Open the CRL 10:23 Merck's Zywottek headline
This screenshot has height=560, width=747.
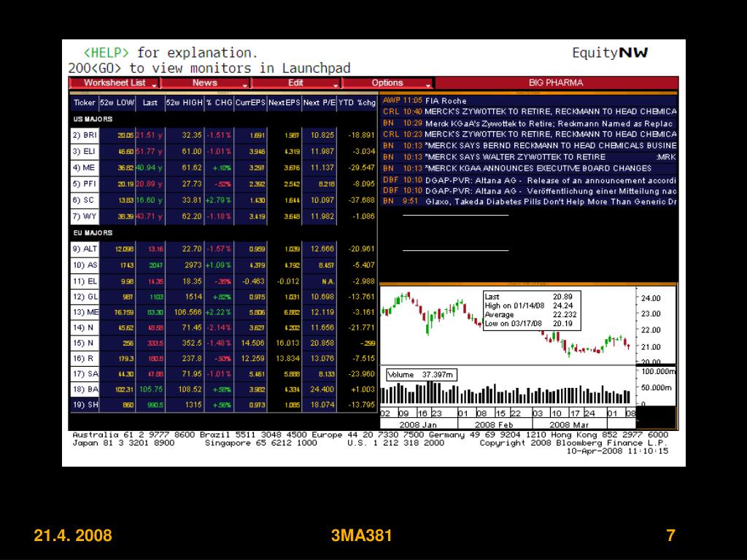(529, 134)
